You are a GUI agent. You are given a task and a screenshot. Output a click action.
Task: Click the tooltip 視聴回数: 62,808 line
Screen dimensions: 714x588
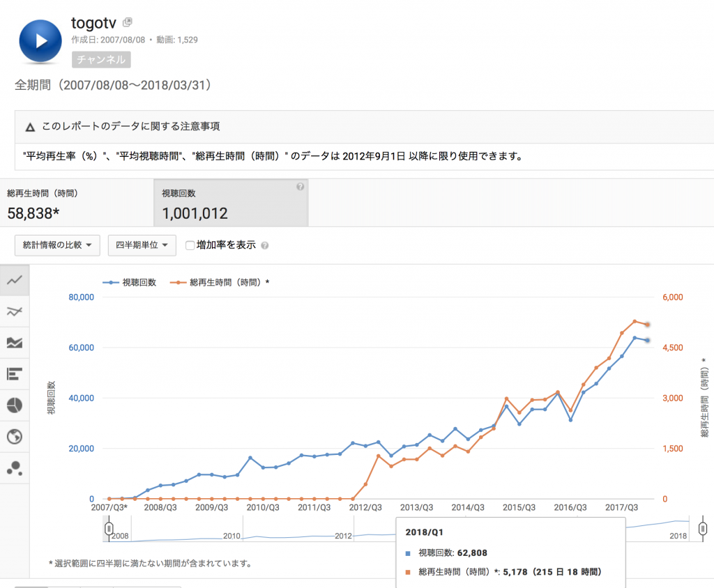tap(446, 553)
